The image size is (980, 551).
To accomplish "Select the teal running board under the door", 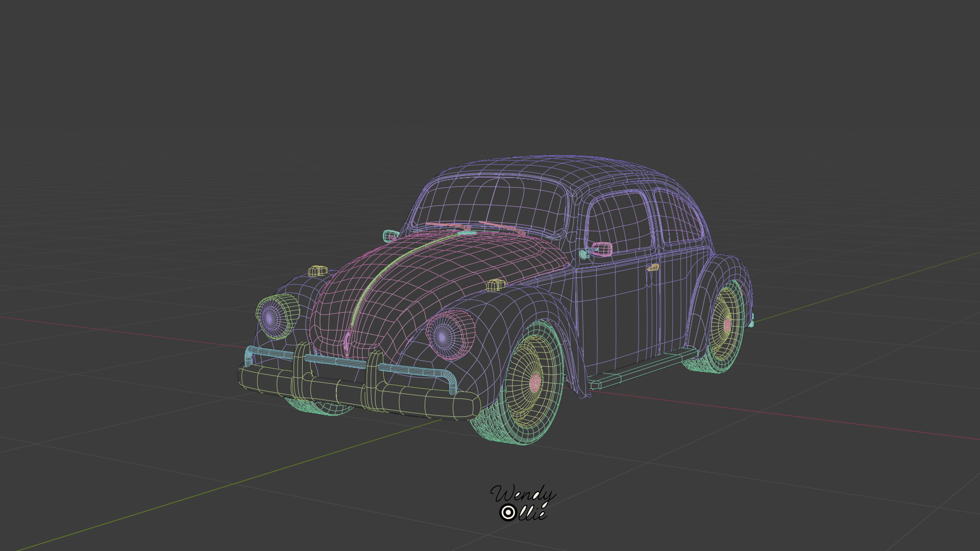I will 643,368.
